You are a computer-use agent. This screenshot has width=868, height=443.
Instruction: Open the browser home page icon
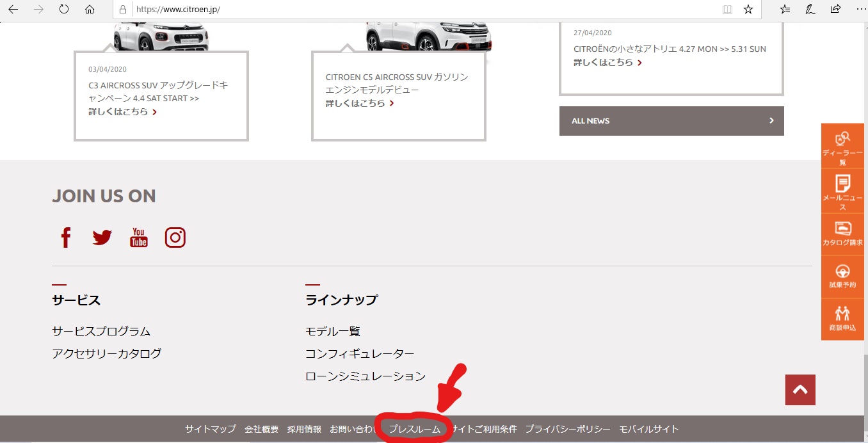[x=90, y=10]
